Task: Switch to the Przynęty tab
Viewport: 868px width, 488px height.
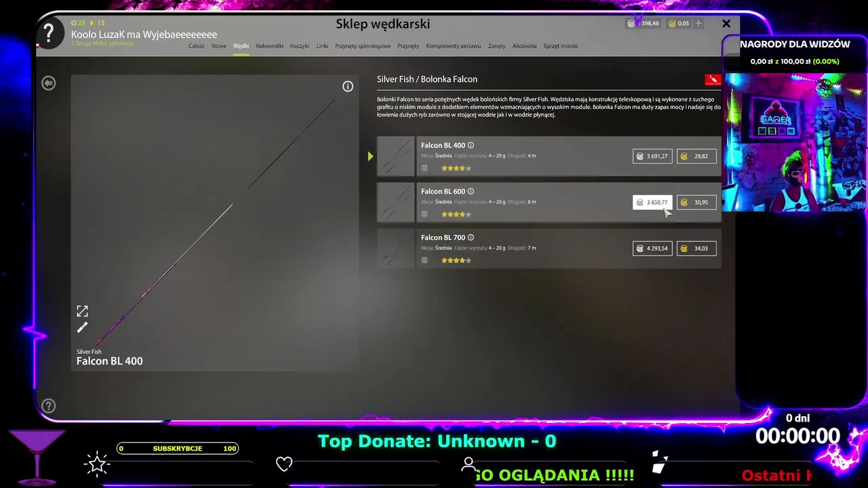Action: click(408, 46)
